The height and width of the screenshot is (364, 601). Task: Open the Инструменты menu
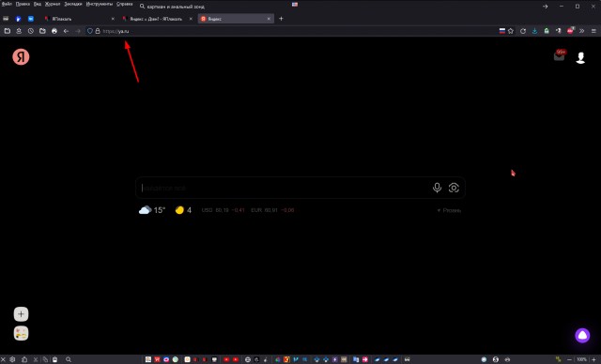pos(100,4)
